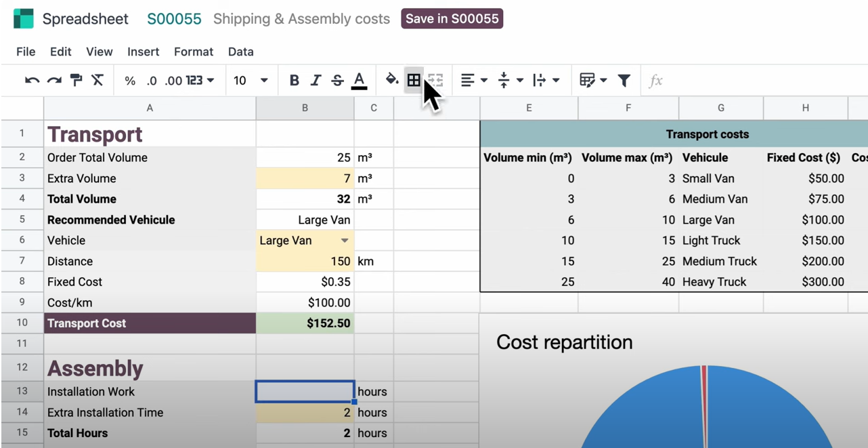Image resolution: width=868 pixels, height=448 pixels.
Task: Choose a text color
Action: pyautogui.click(x=359, y=80)
